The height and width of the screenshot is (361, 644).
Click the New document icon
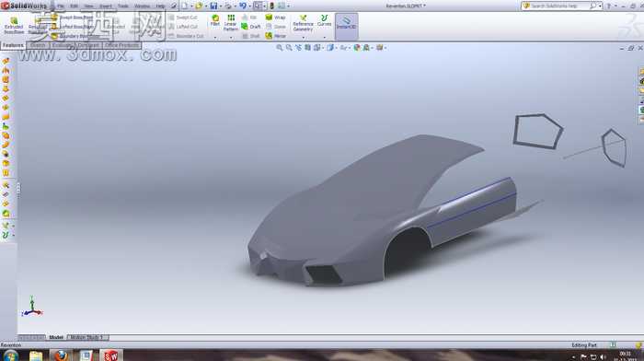184,6
